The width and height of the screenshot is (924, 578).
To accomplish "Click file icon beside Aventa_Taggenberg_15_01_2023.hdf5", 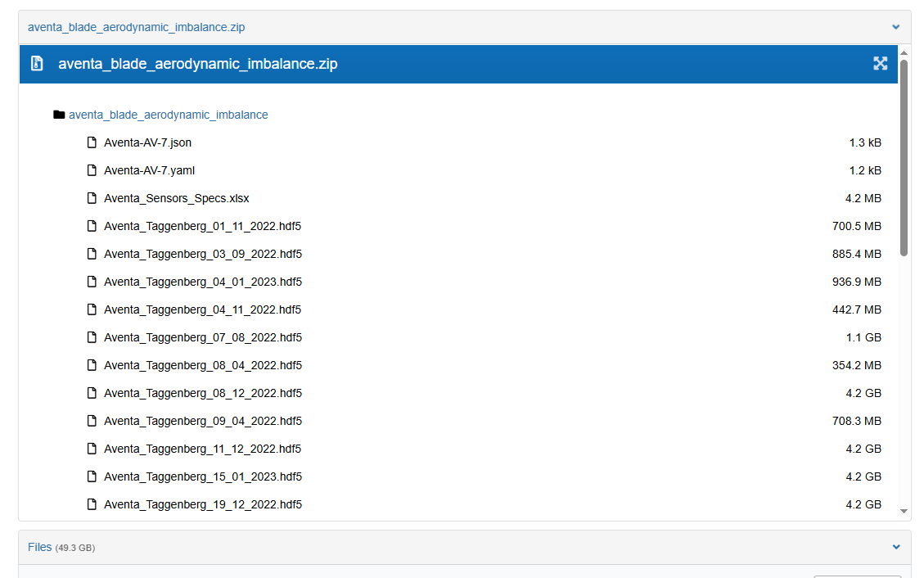I will (92, 476).
